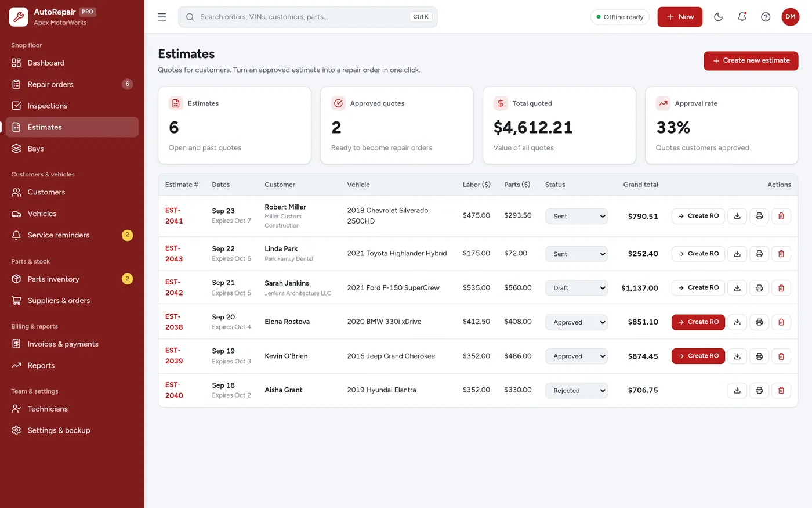Open help question mark icon
Viewport: 812px width, 508px height.
(766, 17)
